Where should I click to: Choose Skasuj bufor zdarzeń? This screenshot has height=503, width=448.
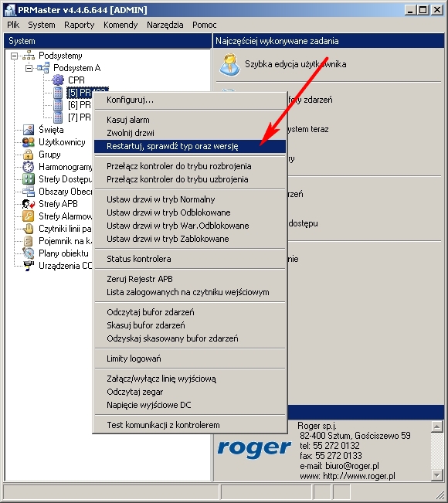(x=190, y=325)
